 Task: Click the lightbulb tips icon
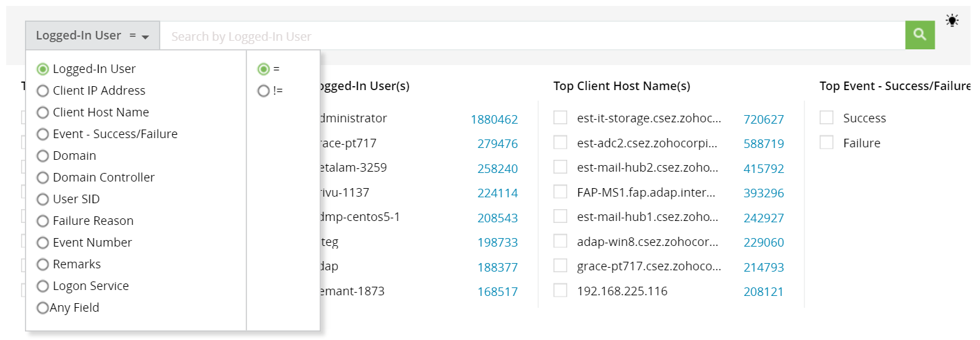coord(952,20)
